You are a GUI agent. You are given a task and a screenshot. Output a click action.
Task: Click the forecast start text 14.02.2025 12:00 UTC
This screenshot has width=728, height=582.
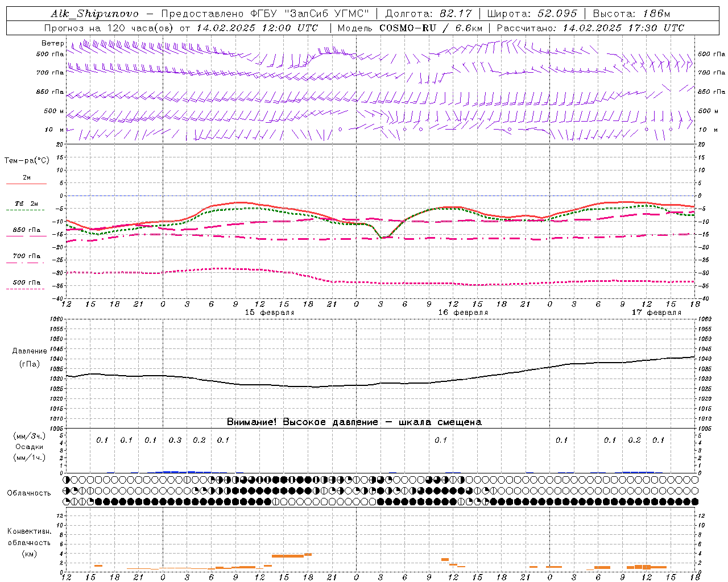click(x=258, y=28)
